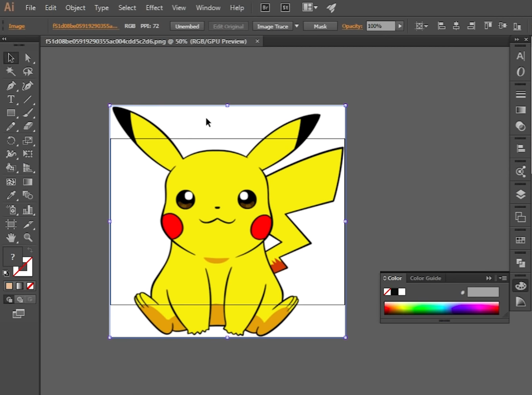Viewport: 532px width, 395px height.
Task: Choose the Eyedropper tool
Action: [11, 195]
